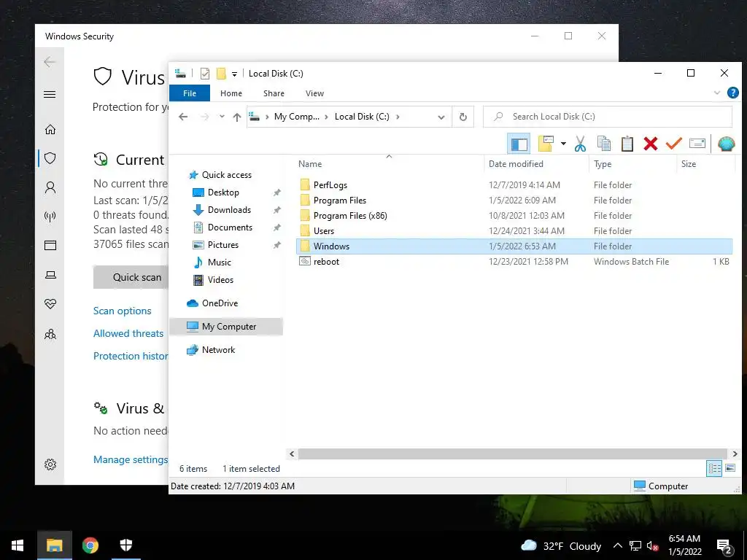Go back in File Explorer
This screenshot has height=560, width=747.
(x=183, y=117)
